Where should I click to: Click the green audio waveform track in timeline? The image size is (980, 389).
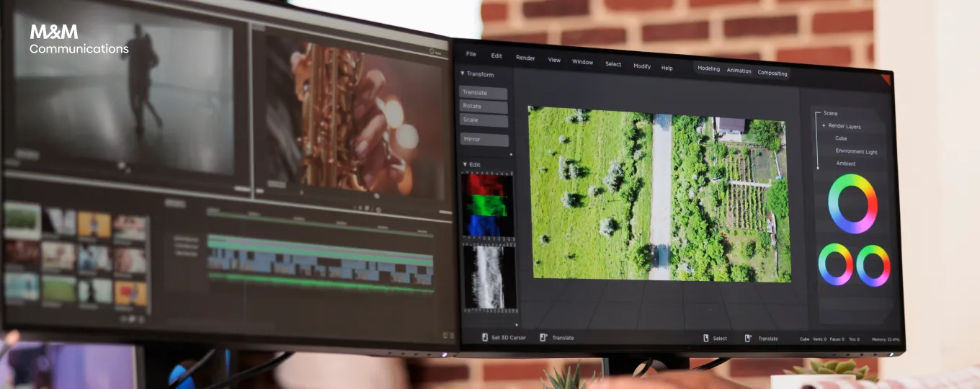(x=321, y=282)
